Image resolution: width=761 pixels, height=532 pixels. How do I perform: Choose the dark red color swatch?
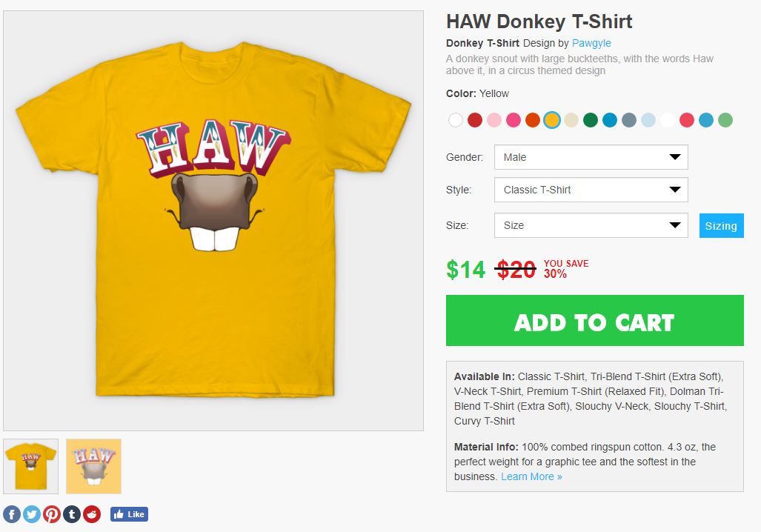[x=475, y=120]
